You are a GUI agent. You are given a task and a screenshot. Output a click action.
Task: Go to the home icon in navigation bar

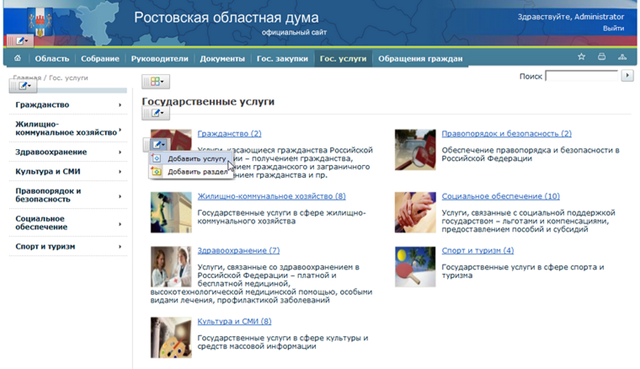pyautogui.click(x=18, y=58)
